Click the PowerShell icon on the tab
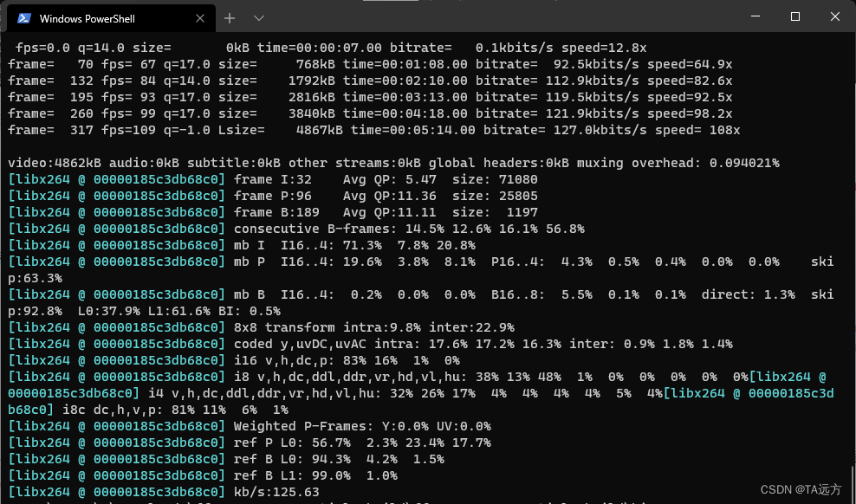This screenshot has width=856, height=504. click(x=24, y=17)
